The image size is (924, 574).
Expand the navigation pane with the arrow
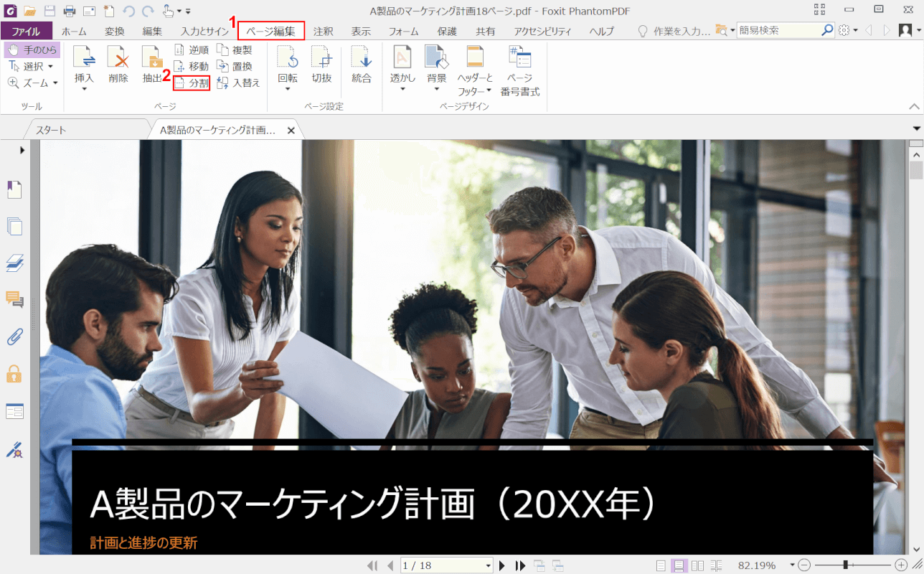tap(22, 150)
